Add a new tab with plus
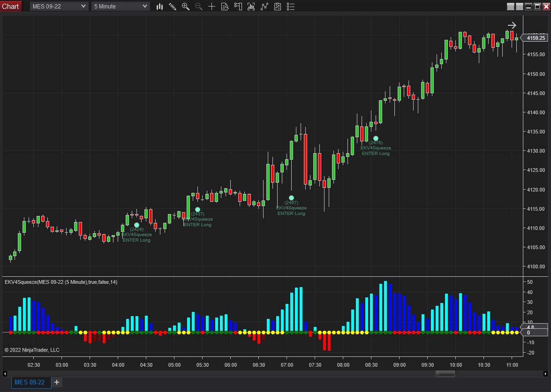 click(57, 382)
